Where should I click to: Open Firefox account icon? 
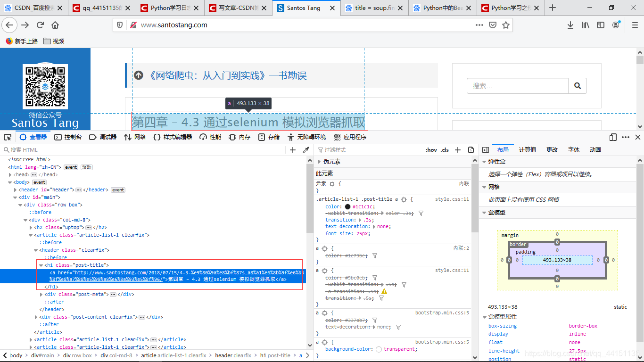(x=616, y=25)
